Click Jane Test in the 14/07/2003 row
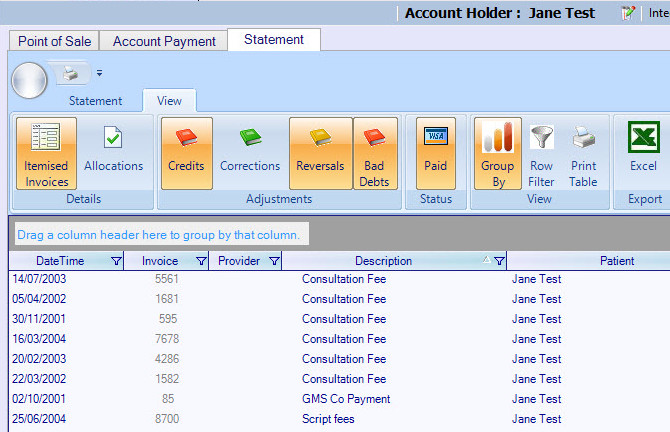 click(x=537, y=279)
